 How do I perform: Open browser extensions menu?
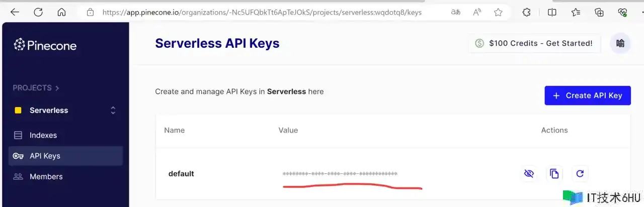526,12
